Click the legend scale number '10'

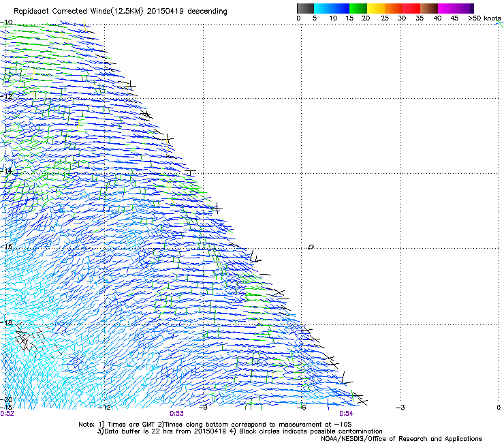tap(333, 18)
